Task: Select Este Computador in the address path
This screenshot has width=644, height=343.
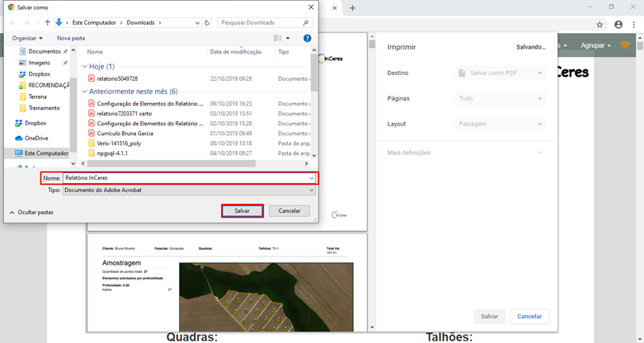Action: click(x=94, y=22)
